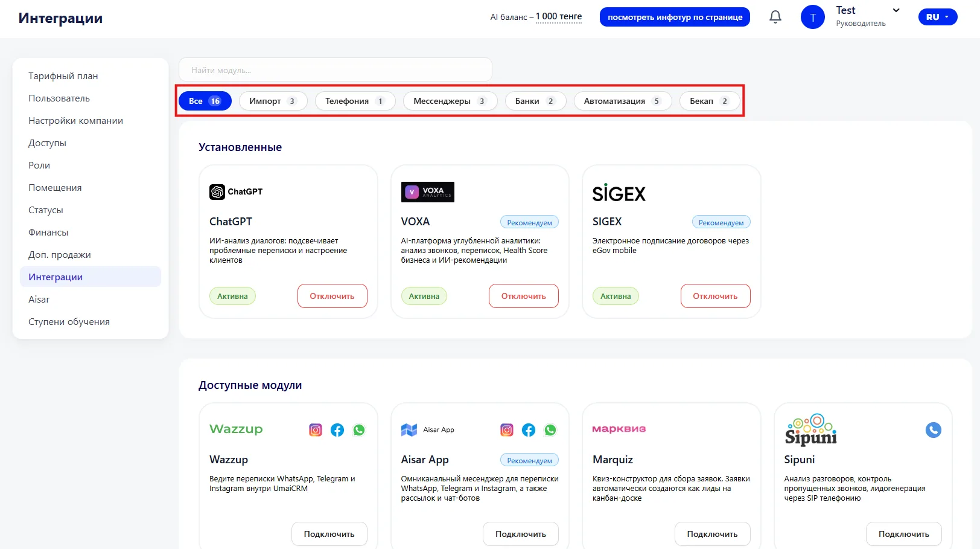
Task: Click the Установленные section heading
Action: (x=240, y=147)
